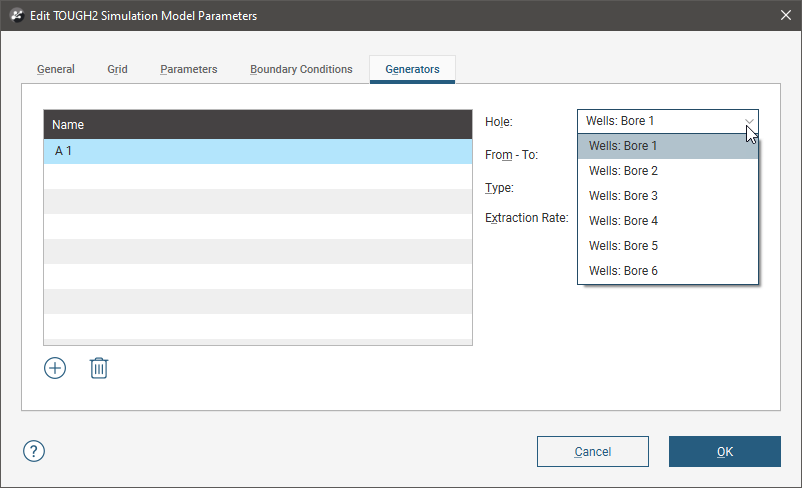The image size is (802, 488).
Task: Switch to the General tab
Action: pyautogui.click(x=56, y=70)
